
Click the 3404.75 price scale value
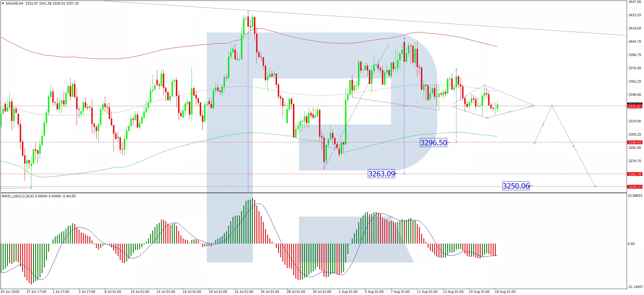click(x=635, y=42)
